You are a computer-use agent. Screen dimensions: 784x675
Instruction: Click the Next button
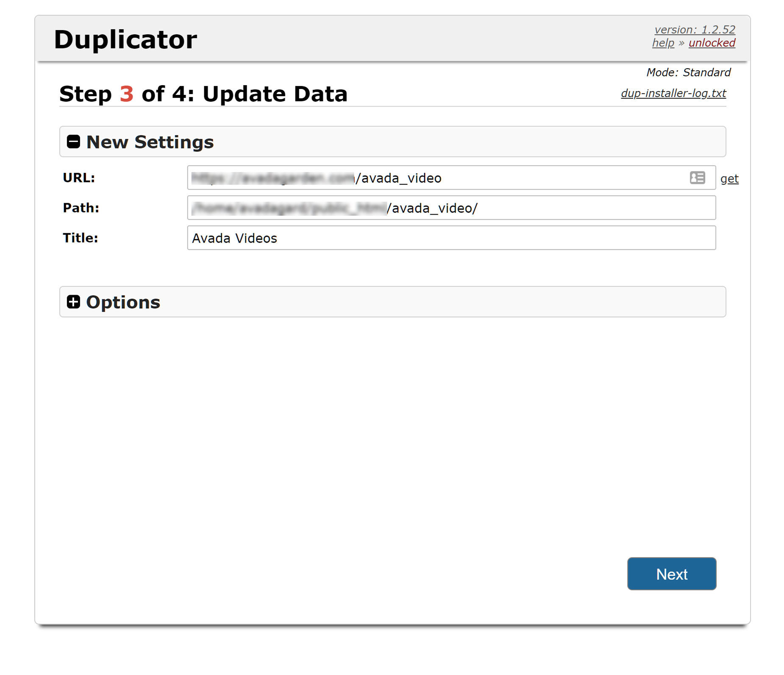coord(672,574)
